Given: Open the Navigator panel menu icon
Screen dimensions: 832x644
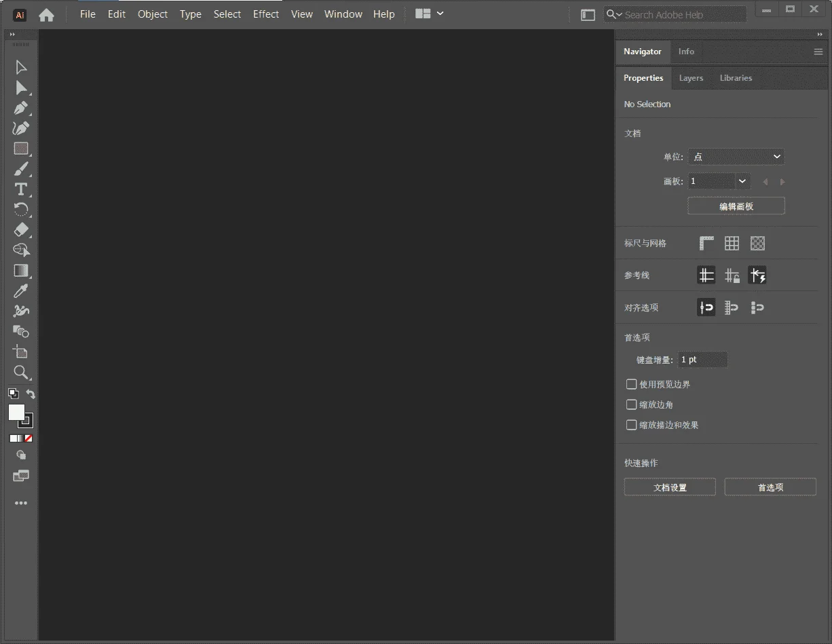Looking at the screenshot, I should pyautogui.click(x=818, y=52).
